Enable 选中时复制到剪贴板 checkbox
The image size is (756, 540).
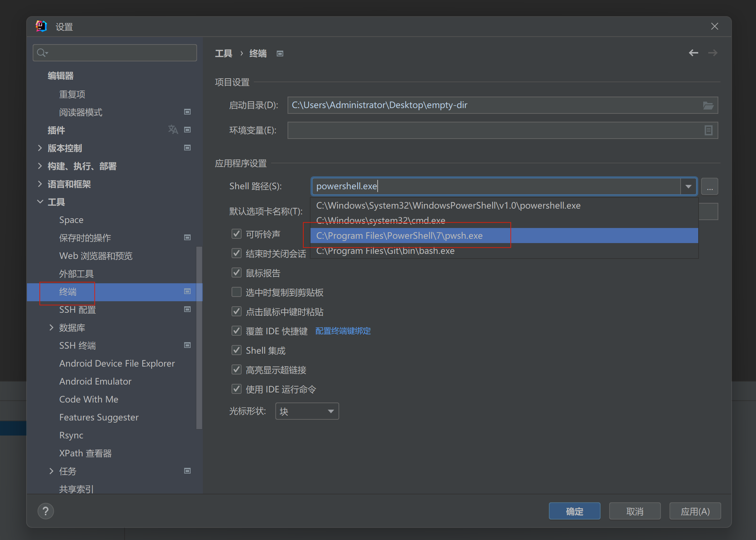point(237,292)
